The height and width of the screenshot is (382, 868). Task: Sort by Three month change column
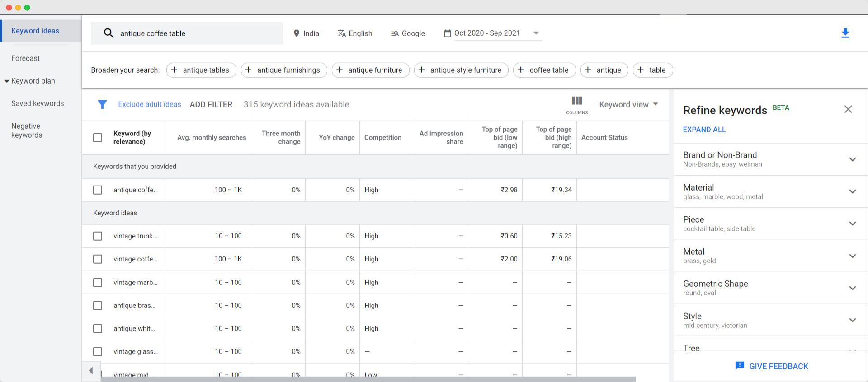281,138
